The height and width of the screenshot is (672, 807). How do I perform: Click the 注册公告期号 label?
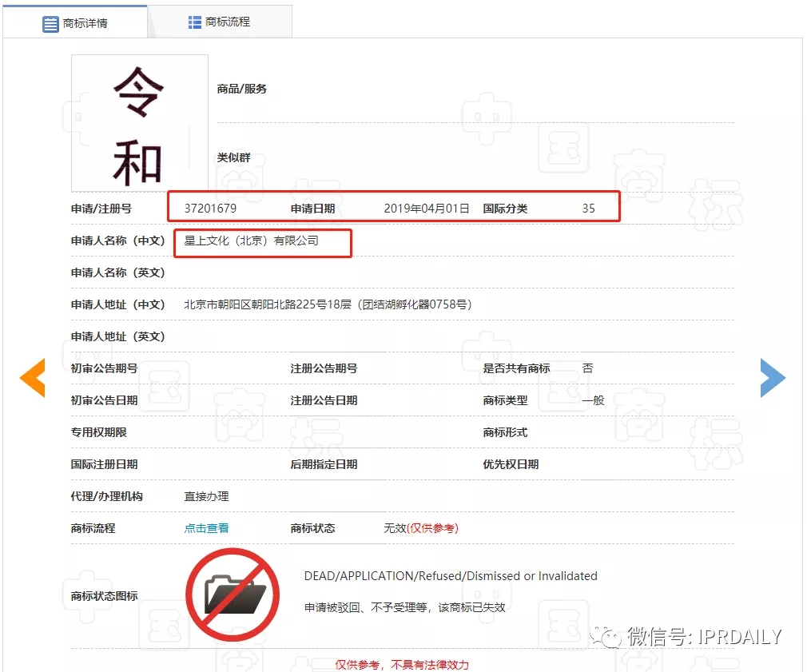(x=324, y=368)
